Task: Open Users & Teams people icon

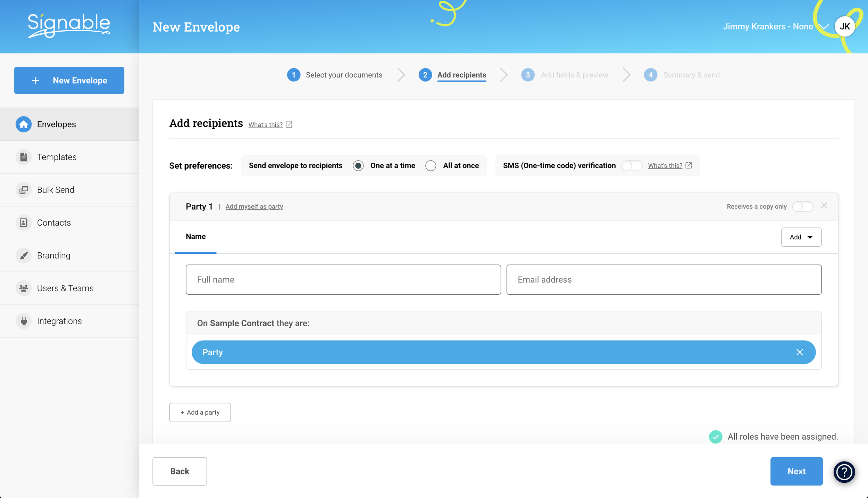Action: [23, 288]
